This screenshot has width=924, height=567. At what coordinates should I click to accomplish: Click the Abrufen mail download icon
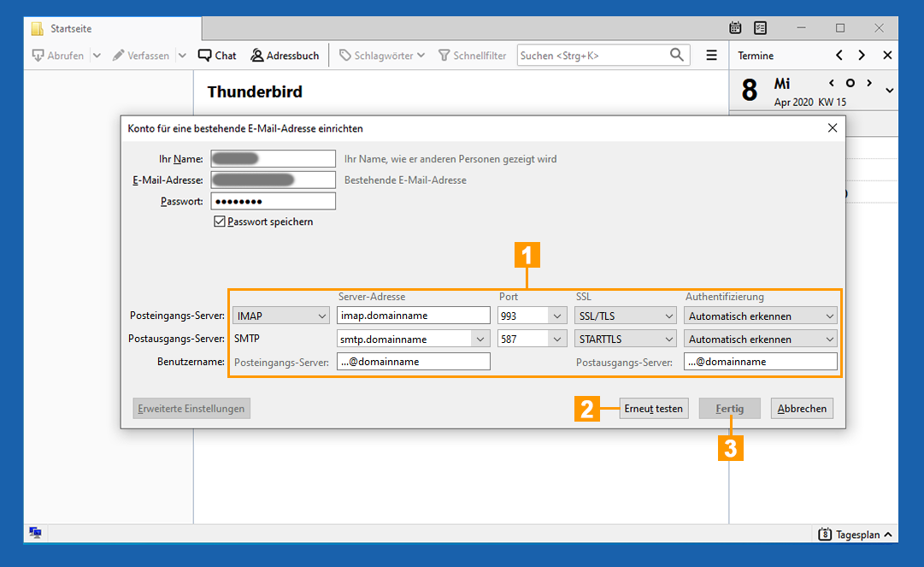click(x=38, y=56)
